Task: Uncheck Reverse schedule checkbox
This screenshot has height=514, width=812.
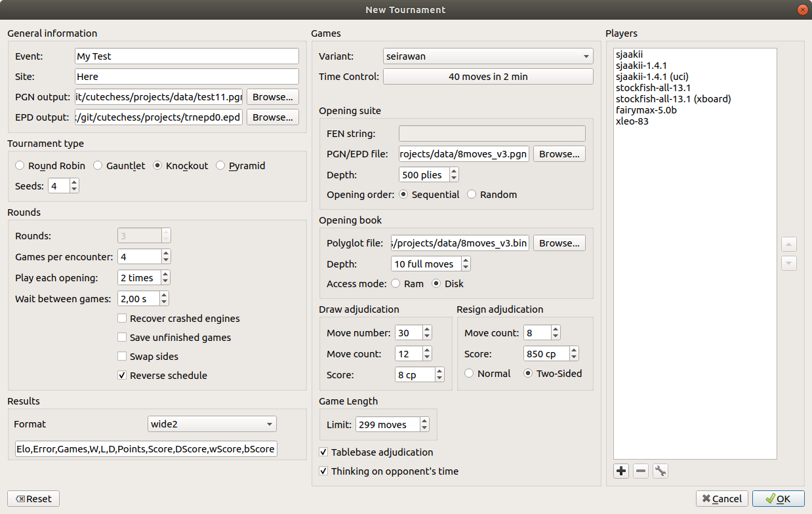Action: [x=162, y=376]
